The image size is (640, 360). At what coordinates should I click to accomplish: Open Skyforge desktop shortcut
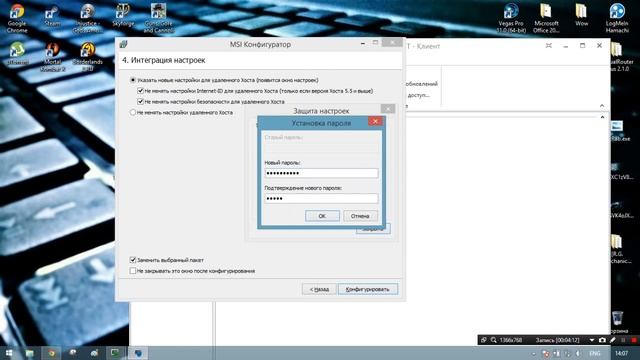click(x=123, y=16)
